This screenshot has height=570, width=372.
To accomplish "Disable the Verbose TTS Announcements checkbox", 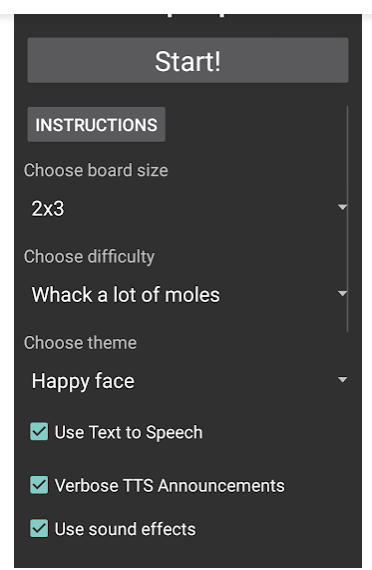I will coord(39,485).
